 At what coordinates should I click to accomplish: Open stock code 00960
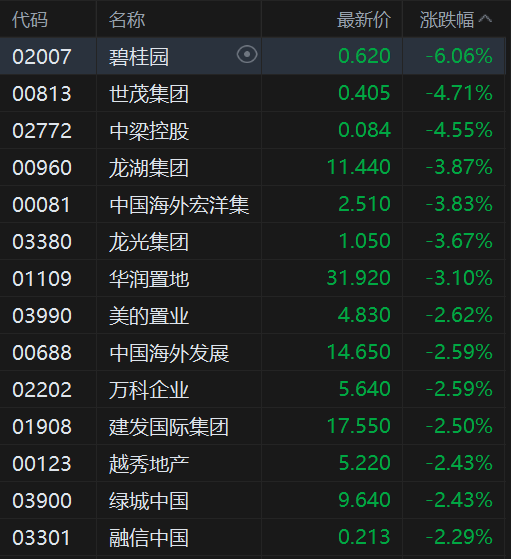coord(42,168)
